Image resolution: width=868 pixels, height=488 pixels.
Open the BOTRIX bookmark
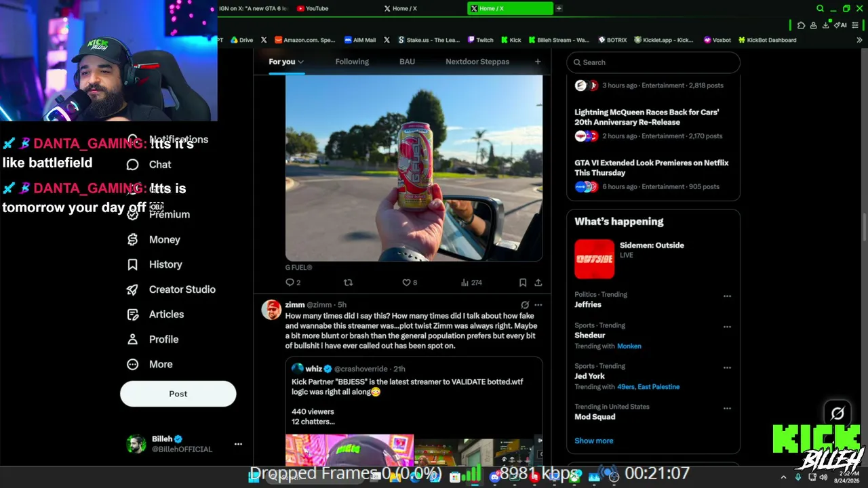coord(612,40)
